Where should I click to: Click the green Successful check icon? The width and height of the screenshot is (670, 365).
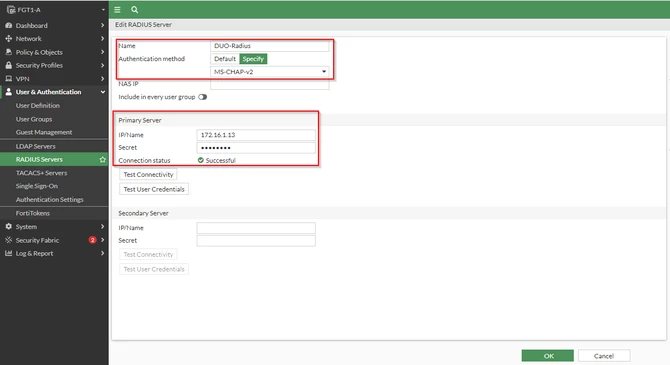[x=201, y=160]
